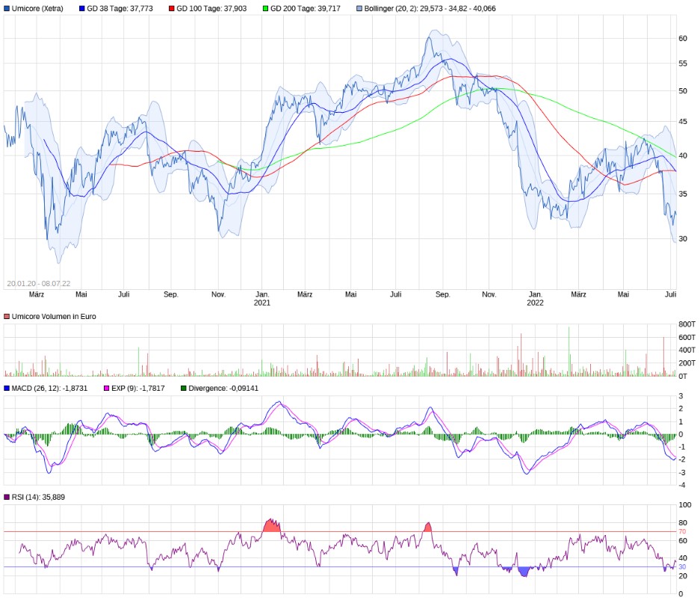The height and width of the screenshot is (603, 700).
Task: Click the red GD 100 Tage legend swatch
Action: pyautogui.click(x=171, y=9)
